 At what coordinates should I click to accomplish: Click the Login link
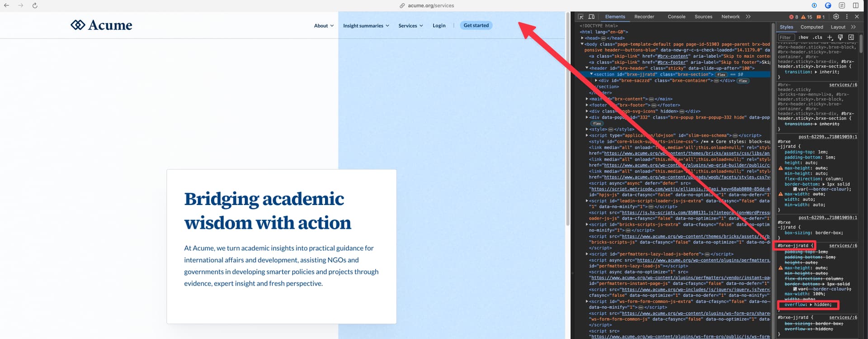439,26
